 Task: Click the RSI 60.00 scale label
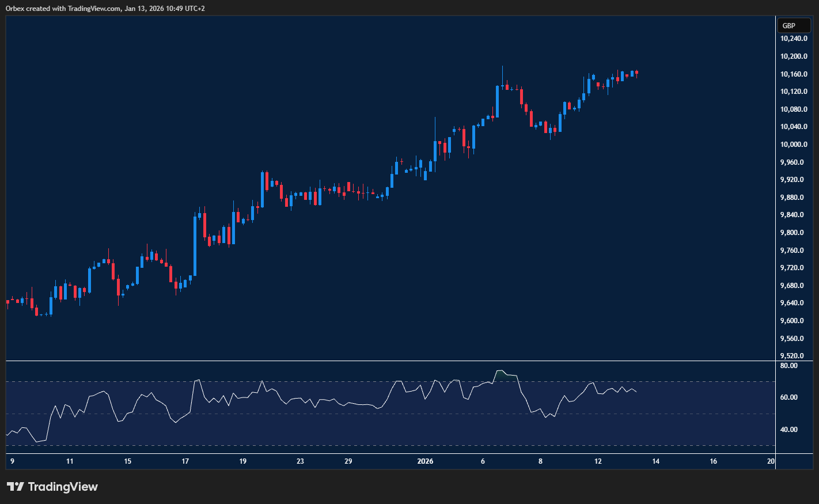788,397
